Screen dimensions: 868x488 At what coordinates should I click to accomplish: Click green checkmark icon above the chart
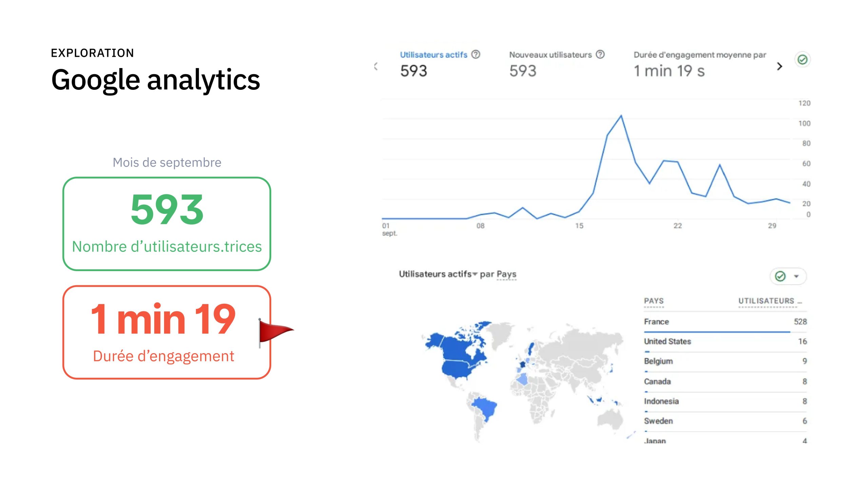point(802,60)
